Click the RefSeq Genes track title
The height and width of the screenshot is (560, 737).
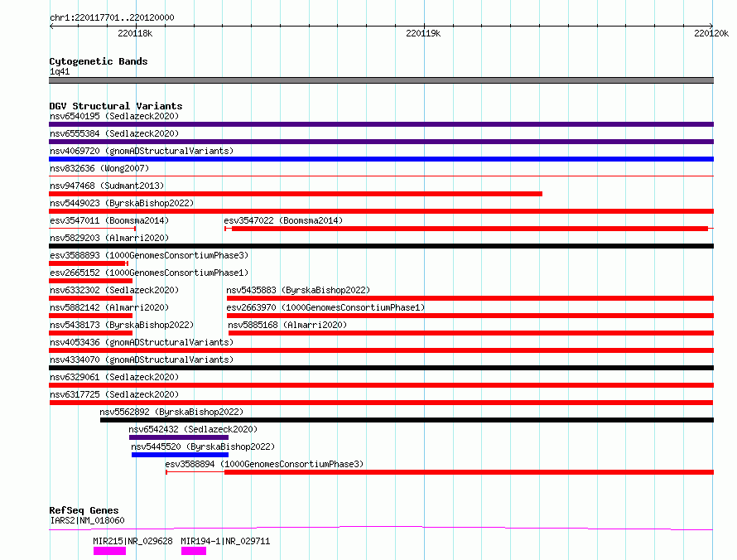pyautogui.click(x=84, y=510)
